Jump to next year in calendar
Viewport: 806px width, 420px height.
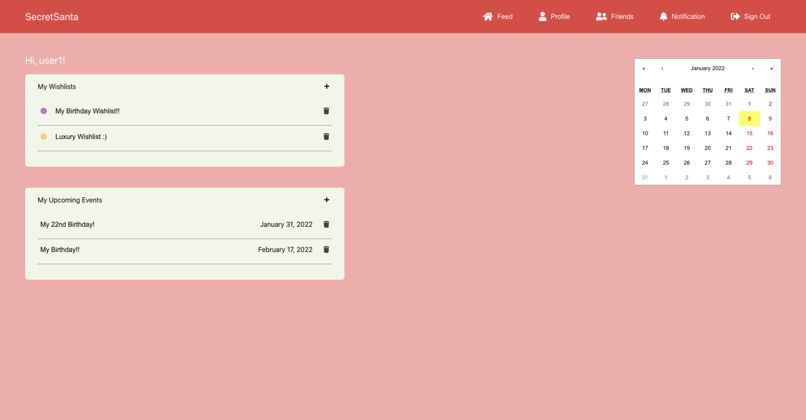point(771,68)
